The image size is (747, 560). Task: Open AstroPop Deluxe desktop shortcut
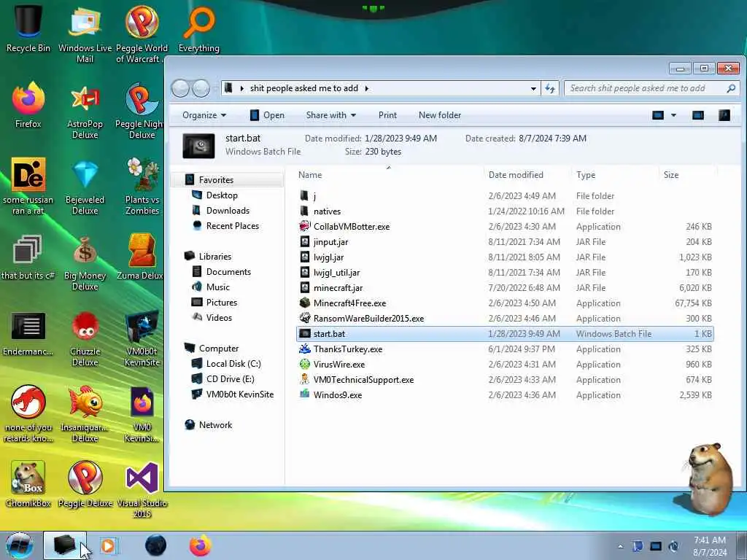tap(85, 111)
